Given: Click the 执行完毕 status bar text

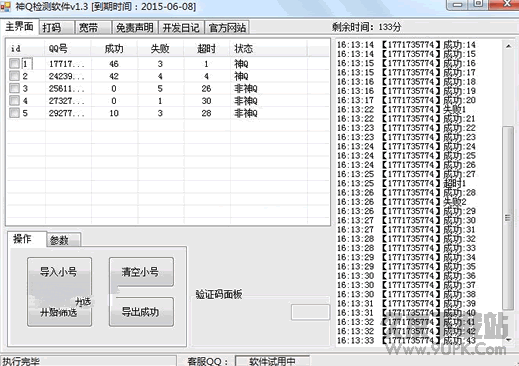Looking at the screenshot, I should [21, 361].
